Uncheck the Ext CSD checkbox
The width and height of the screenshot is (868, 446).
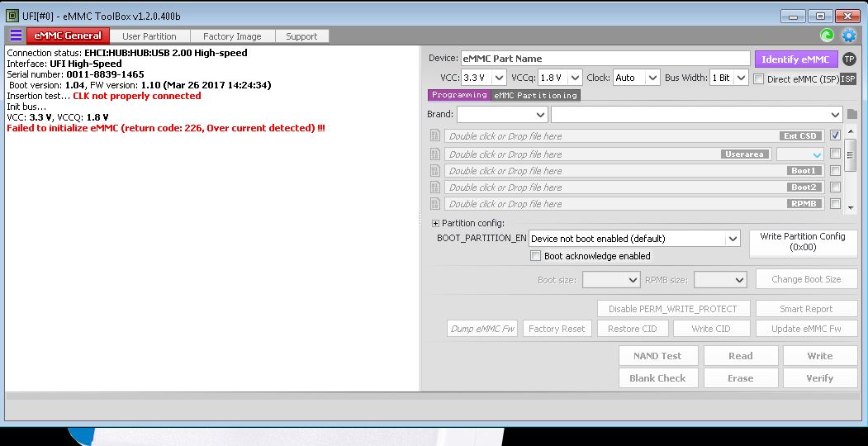point(835,135)
